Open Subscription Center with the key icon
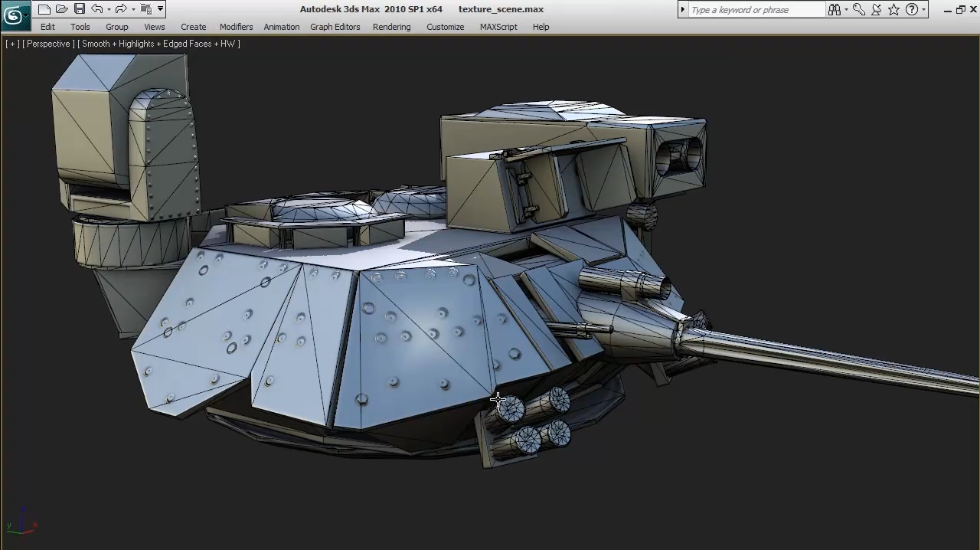 pyautogui.click(x=859, y=9)
